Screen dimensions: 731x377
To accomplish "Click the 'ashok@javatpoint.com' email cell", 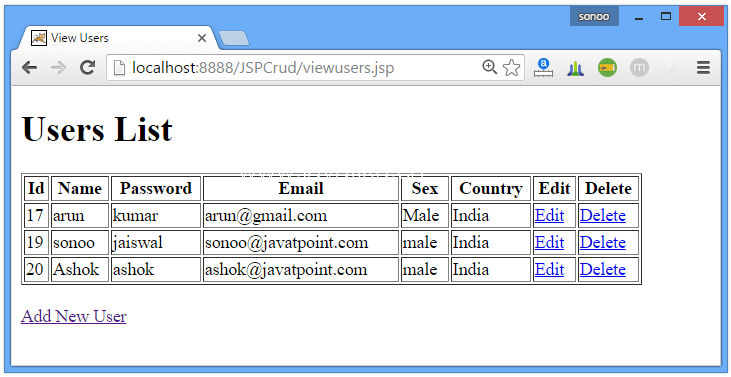I will 301,269.
